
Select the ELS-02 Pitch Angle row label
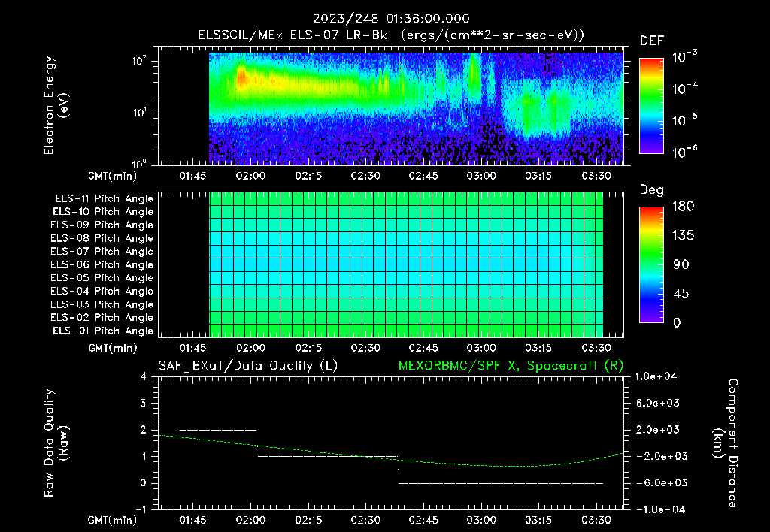[102, 318]
